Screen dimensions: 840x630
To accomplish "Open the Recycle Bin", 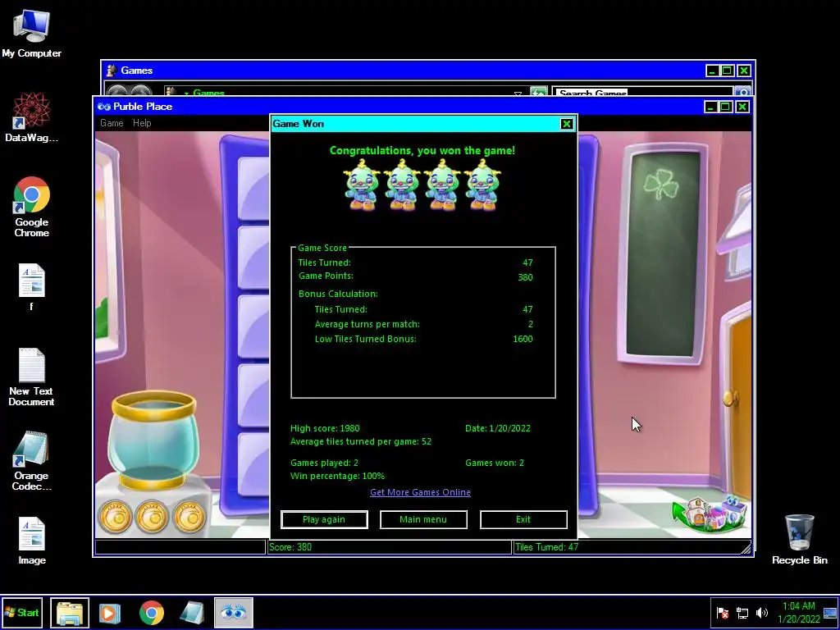I will (x=799, y=540).
